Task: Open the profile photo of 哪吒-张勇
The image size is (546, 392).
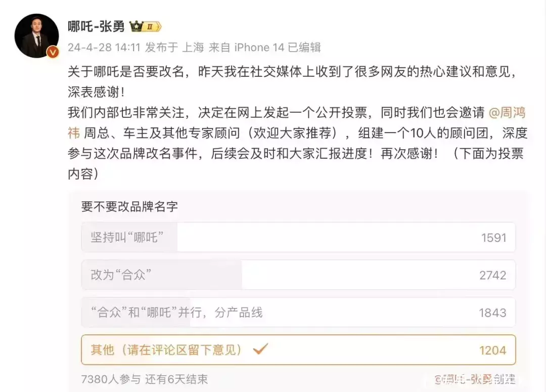Action: point(36,35)
